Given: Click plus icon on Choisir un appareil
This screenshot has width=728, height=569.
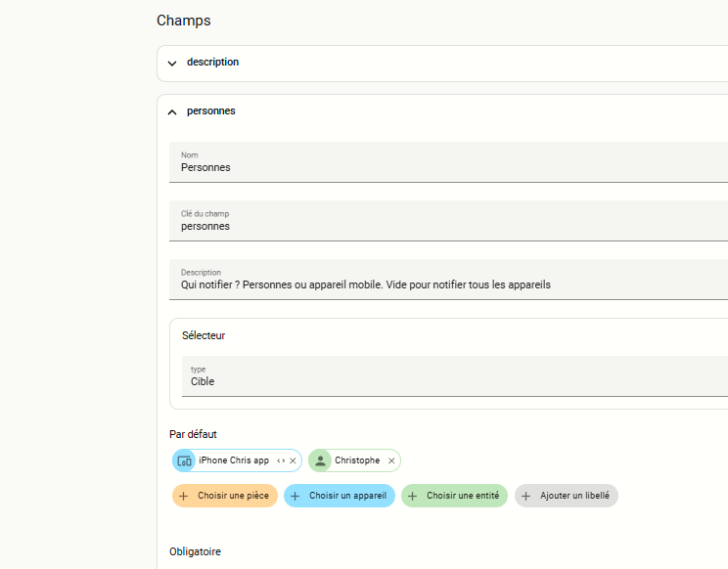Looking at the screenshot, I should coord(295,496).
